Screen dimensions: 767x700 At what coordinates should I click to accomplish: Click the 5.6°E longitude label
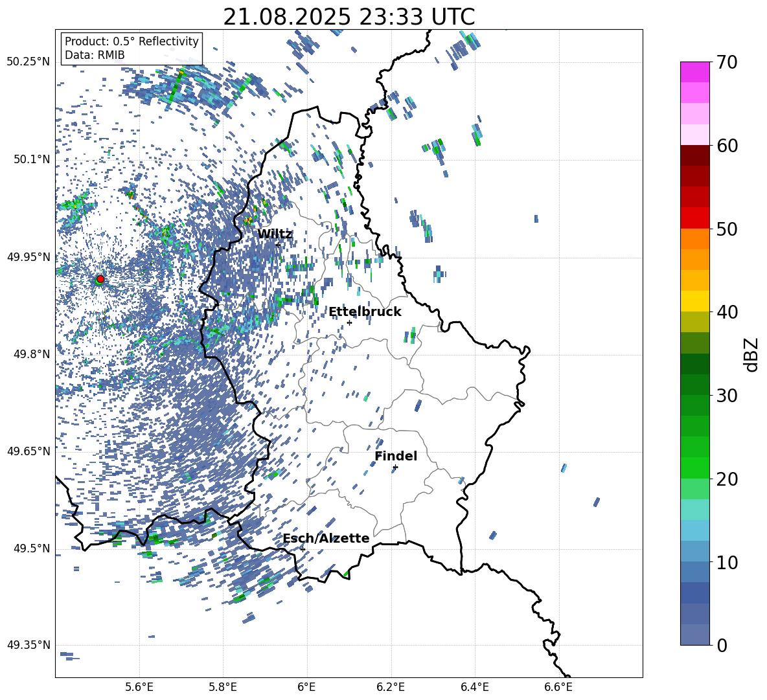139,688
